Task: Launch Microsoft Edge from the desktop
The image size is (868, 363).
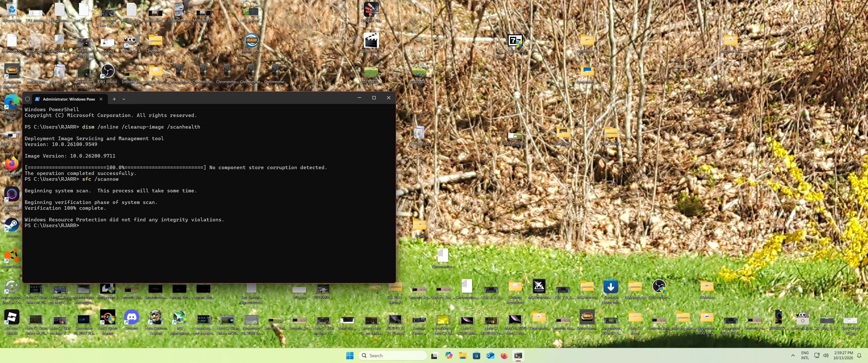Action: (x=12, y=107)
